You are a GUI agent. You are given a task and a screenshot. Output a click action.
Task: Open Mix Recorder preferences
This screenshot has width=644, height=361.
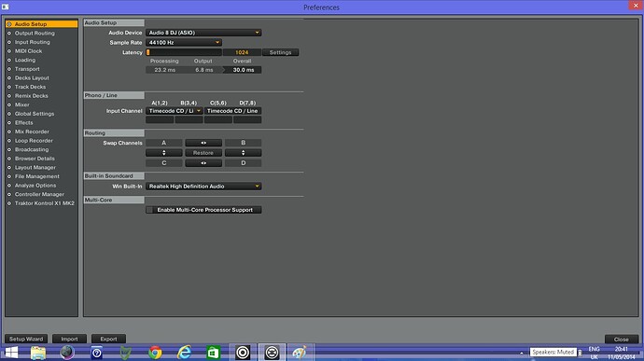coord(32,132)
